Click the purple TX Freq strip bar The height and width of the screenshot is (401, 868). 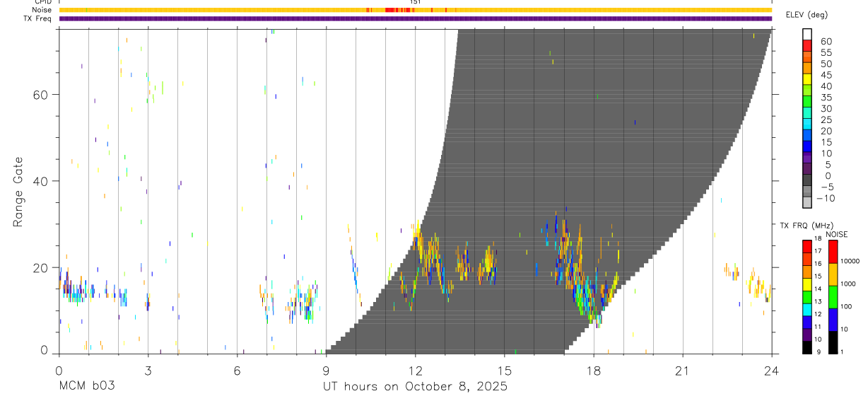pos(415,18)
